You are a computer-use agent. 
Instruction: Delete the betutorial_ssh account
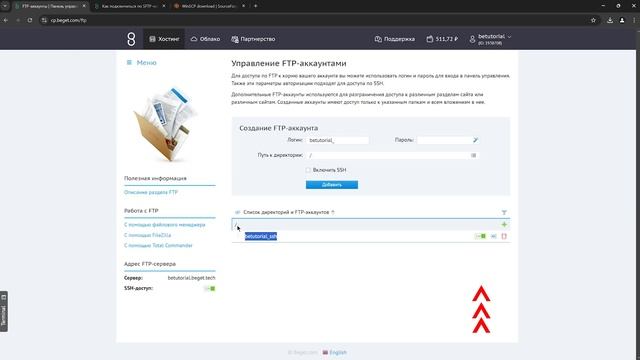504,236
